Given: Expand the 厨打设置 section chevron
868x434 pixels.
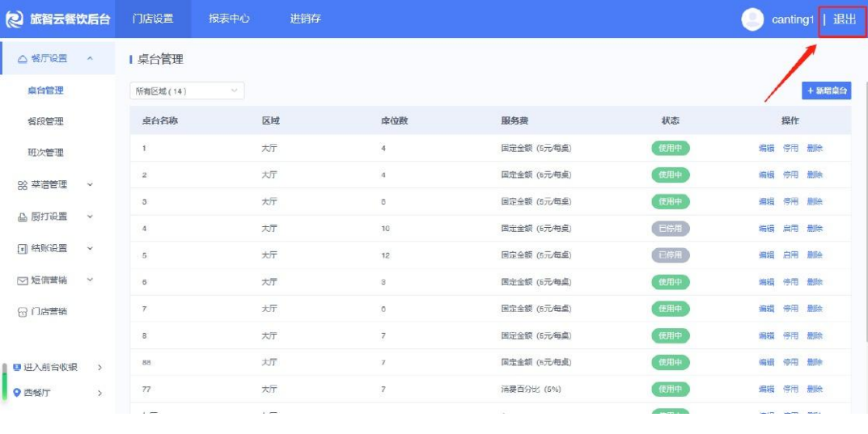Looking at the screenshot, I should [x=91, y=217].
